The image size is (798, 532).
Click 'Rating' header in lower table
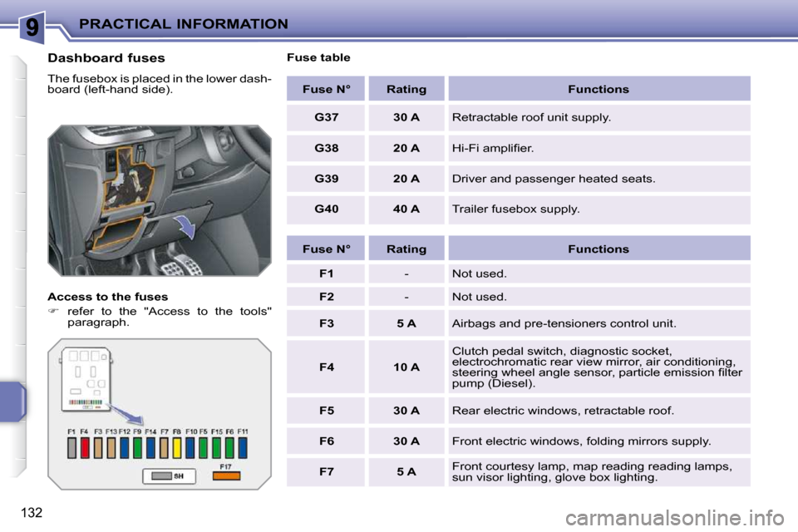406,249
